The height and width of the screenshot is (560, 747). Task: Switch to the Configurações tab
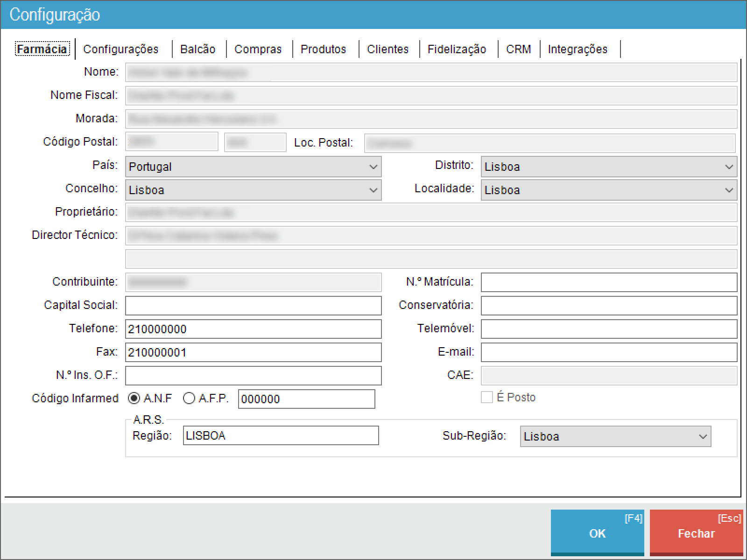click(x=121, y=49)
